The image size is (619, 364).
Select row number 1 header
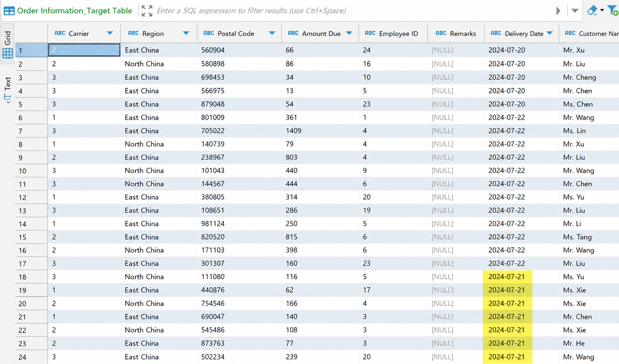pyautogui.click(x=31, y=50)
